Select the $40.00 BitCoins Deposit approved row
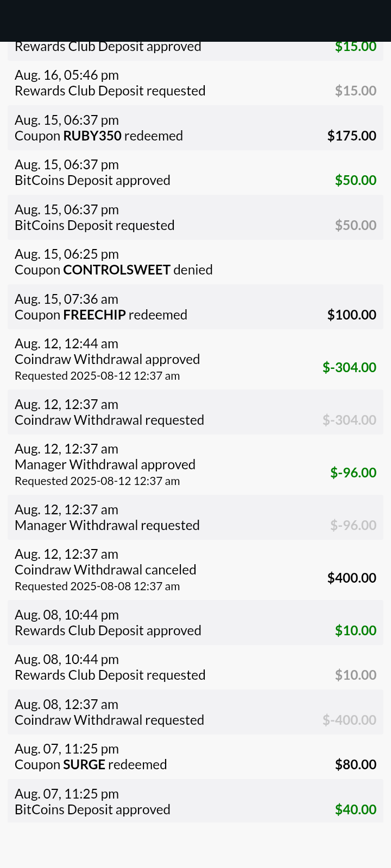The height and width of the screenshot is (868, 391). click(195, 802)
